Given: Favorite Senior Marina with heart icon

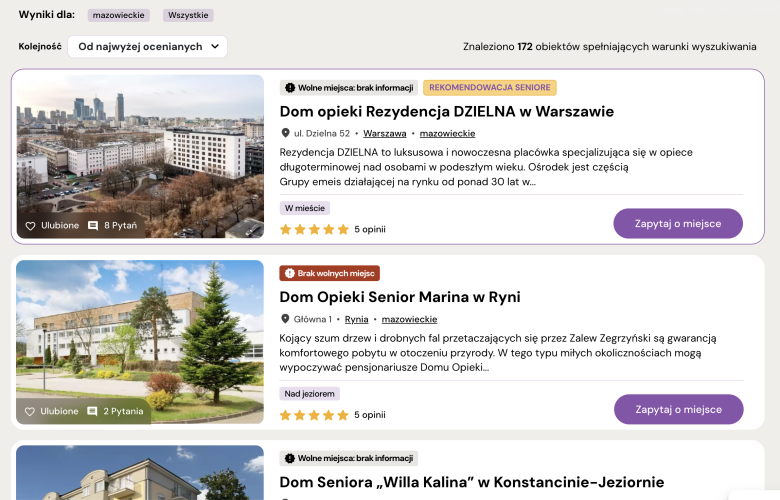Looking at the screenshot, I should click(30, 411).
